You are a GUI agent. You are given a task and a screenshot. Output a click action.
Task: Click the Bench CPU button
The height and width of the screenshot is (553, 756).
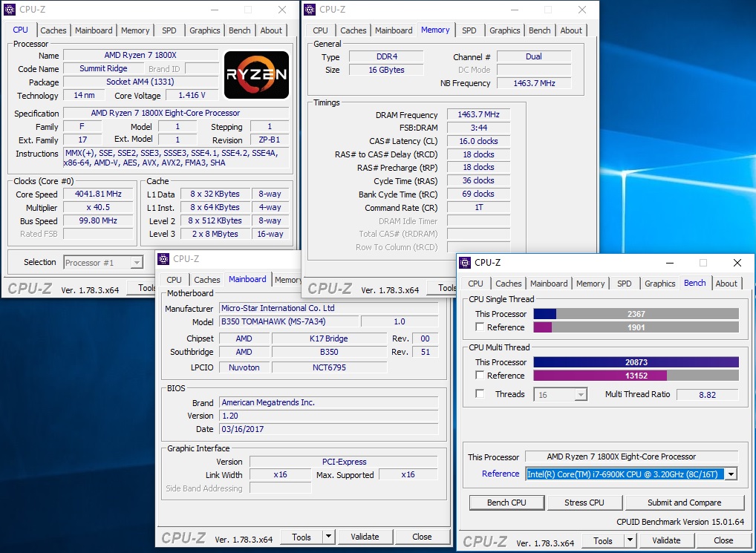[506, 503]
